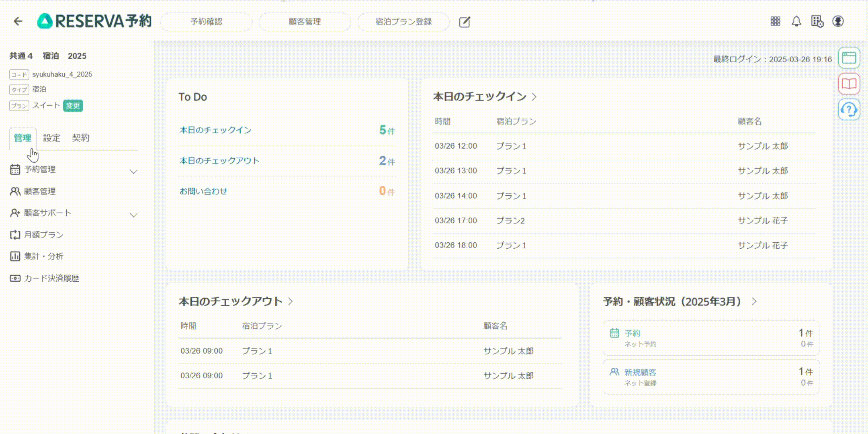Click 2件 check-out count
The height and width of the screenshot is (434, 868).
point(387,161)
